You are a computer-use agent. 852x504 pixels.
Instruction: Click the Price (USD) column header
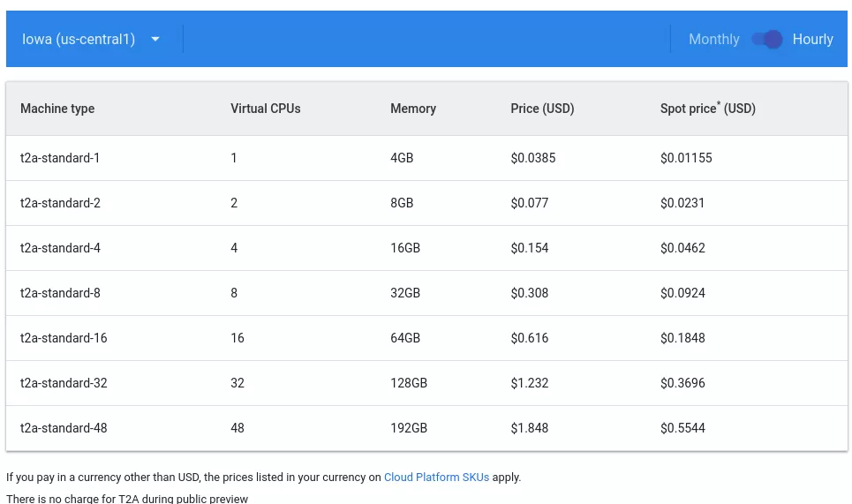click(x=542, y=109)
